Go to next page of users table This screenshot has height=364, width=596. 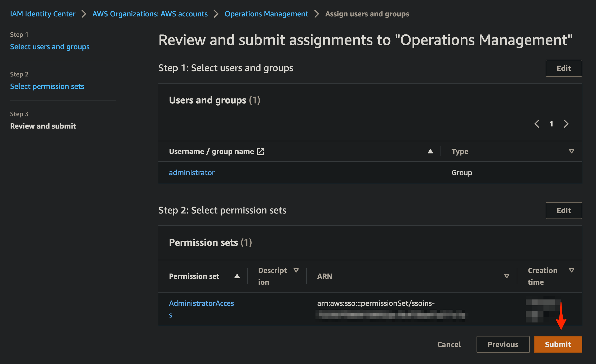(x=566, y=124)
